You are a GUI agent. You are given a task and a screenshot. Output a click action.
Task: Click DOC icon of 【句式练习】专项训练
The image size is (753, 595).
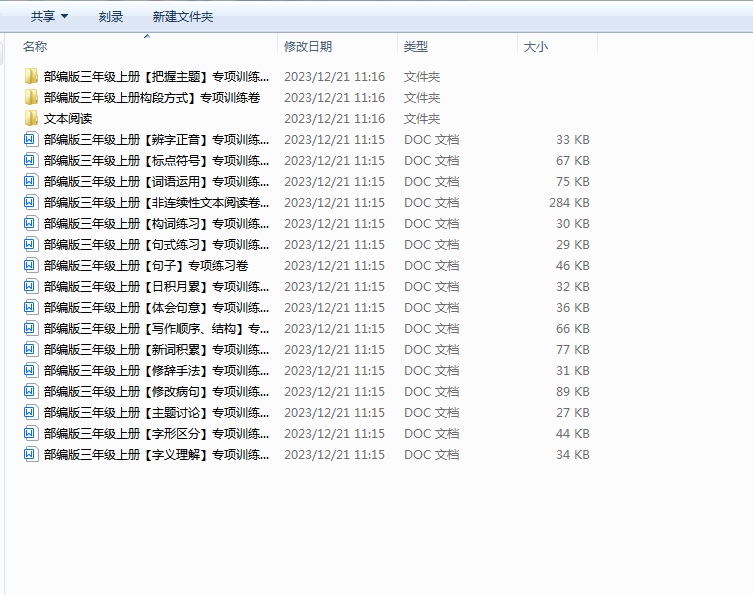point(30,244)
